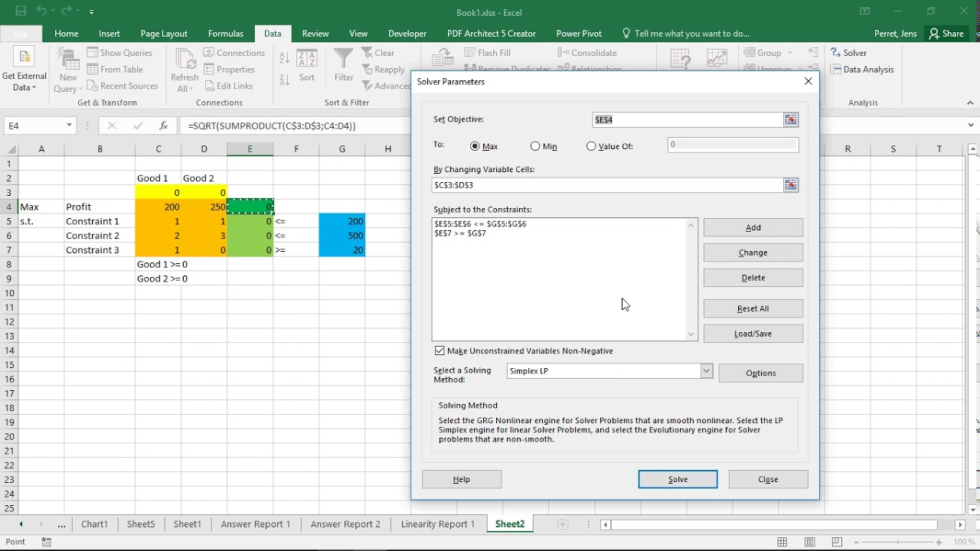
Task: Select the Max radio button
Action: [475, 146]
